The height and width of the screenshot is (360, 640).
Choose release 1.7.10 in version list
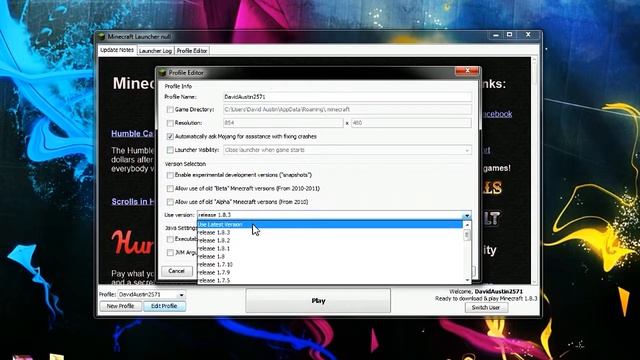click(x=330, y=264)
